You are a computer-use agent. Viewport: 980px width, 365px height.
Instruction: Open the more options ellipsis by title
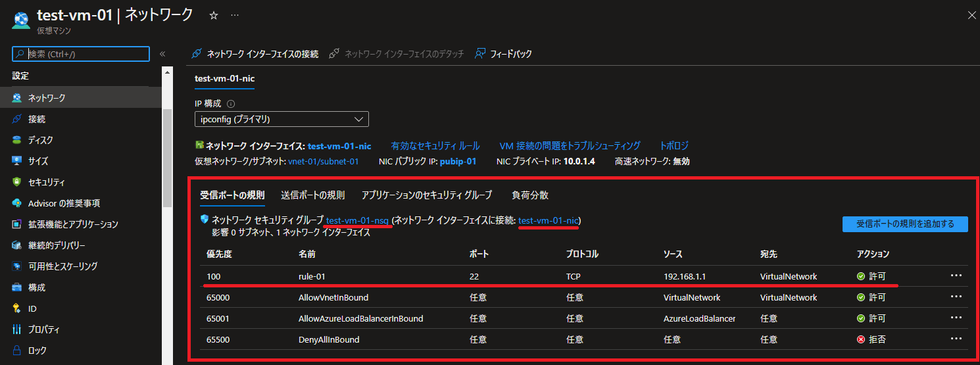[235, 15]
